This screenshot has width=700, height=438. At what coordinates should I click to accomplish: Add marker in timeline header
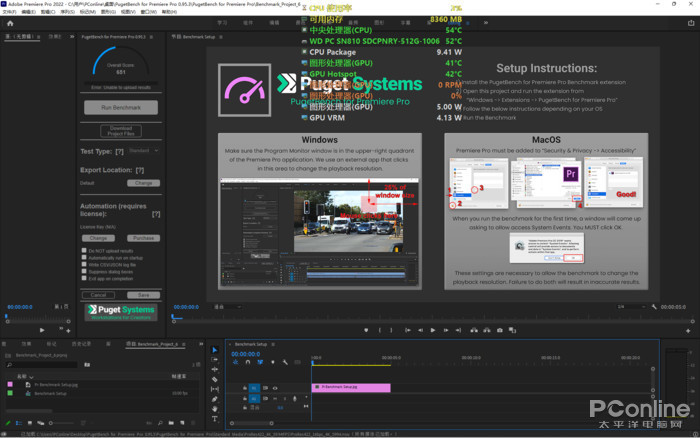(273, 362)
